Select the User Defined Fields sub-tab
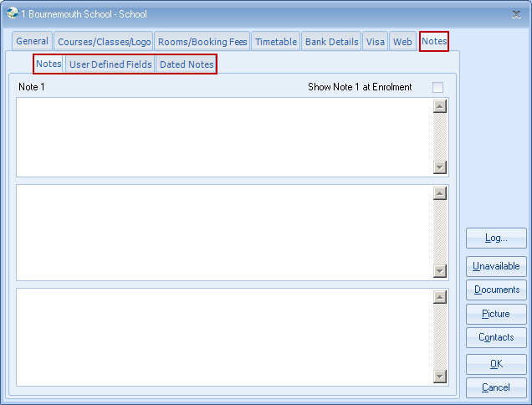Screen dimensions: 532x405 pyautogui.click(x=110, y=64)
